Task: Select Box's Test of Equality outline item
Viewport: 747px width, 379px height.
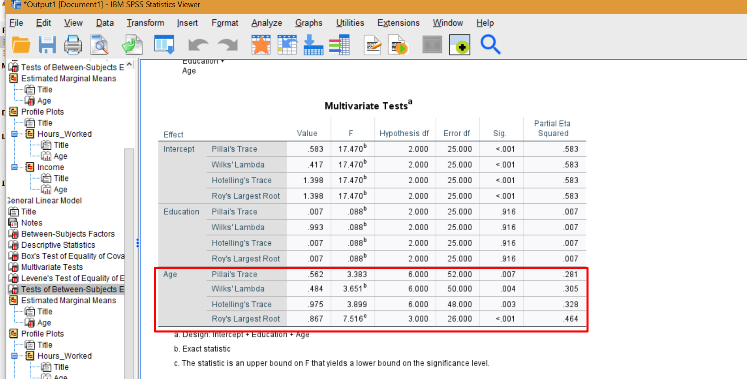Action: pyautogui.click(x=72, y=256)
